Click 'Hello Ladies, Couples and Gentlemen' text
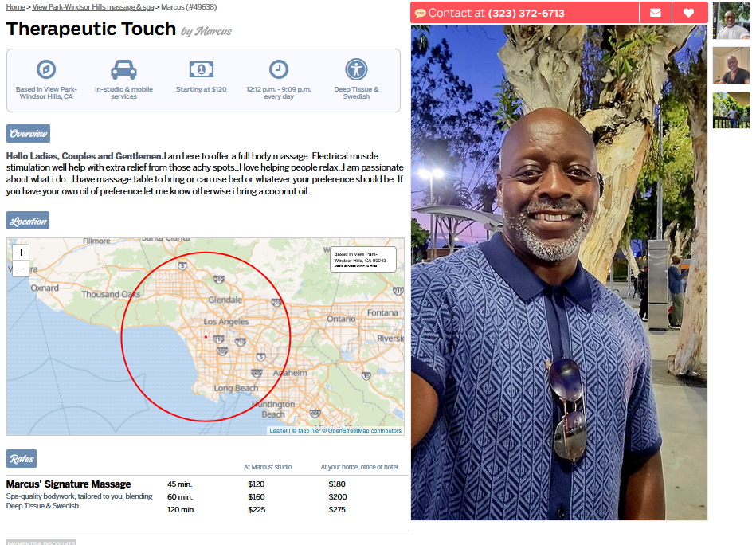756x545 pixels. pyautogui.click(x=84, y=156)
